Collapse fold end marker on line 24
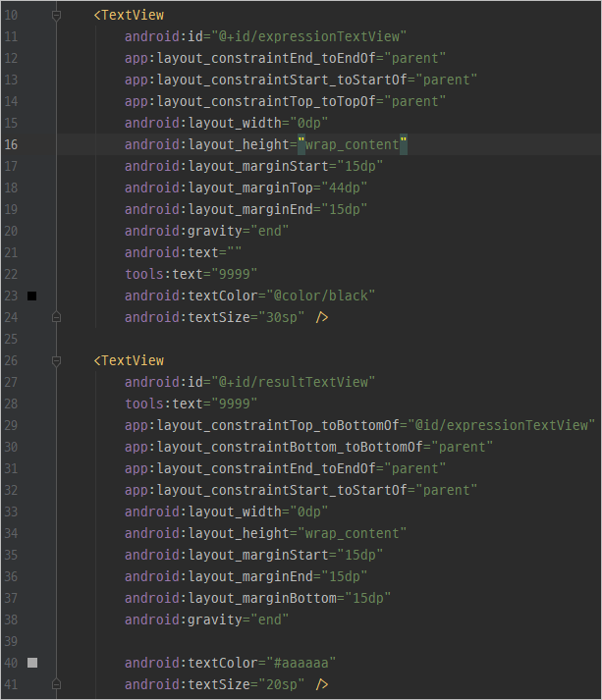The width and height of the screenshot is (602, 700). (x=56, y=317)
